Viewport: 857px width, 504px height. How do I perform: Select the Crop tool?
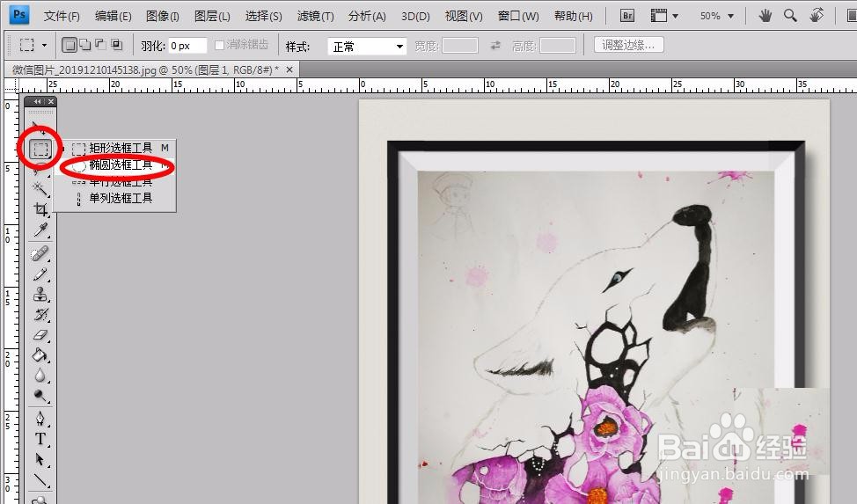click(40, 209)
